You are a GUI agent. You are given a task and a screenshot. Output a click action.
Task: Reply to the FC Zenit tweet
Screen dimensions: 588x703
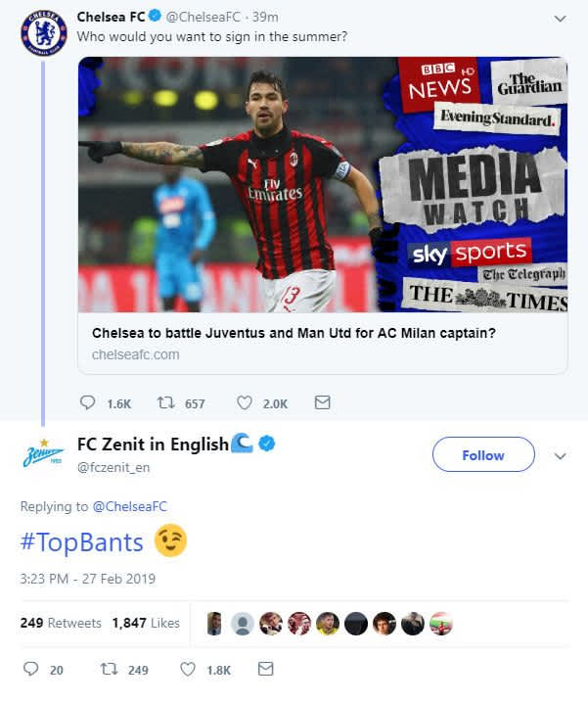(30, 669)
